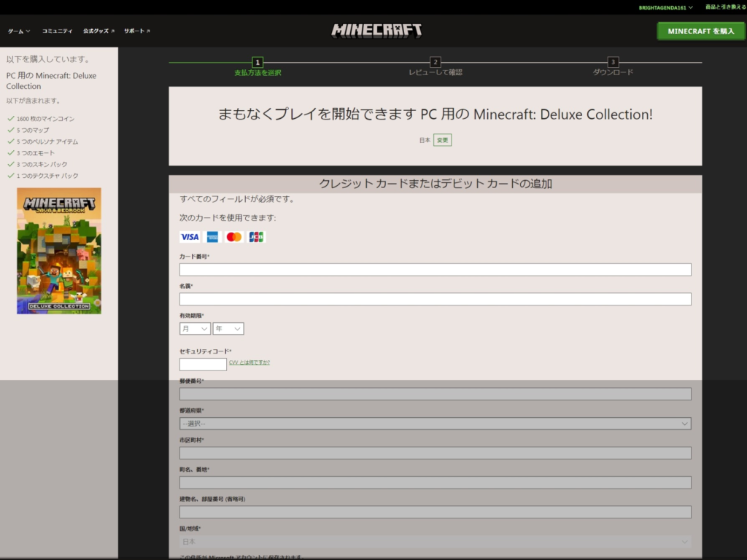Open the サポート external link
Screen dimensions: 747x560
click(136, 31)
